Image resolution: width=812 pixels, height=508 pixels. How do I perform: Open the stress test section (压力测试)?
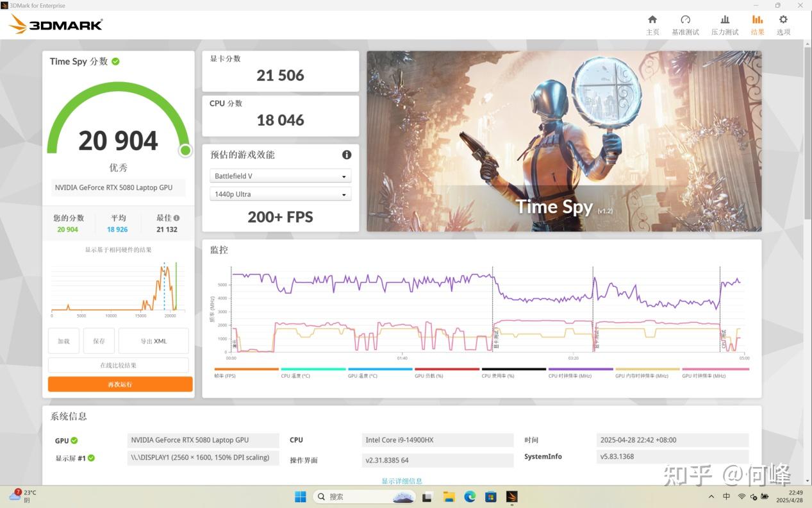point(725,24)
